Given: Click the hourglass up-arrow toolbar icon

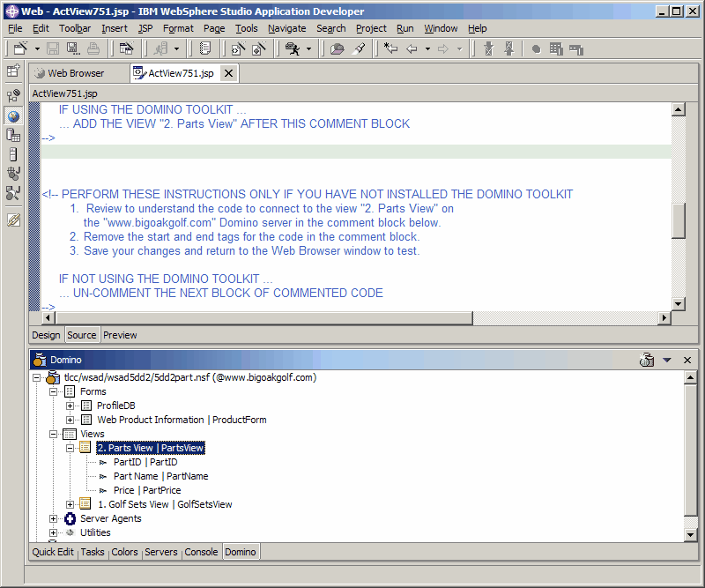Looking at the screenshot, I should (509, 48).
